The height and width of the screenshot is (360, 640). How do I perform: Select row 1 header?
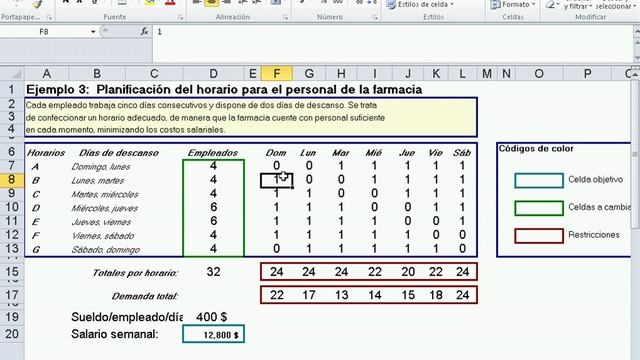[x=12, y=89]
